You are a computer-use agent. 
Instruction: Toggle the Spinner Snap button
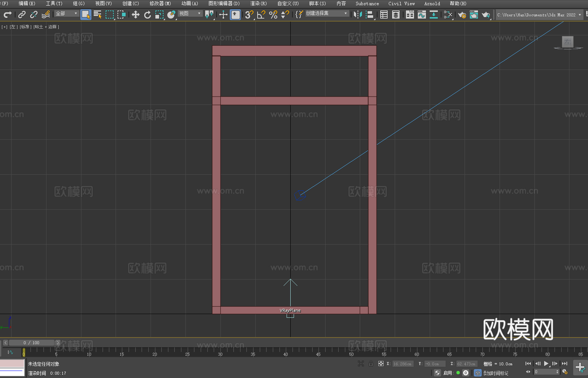pos(285,14)
